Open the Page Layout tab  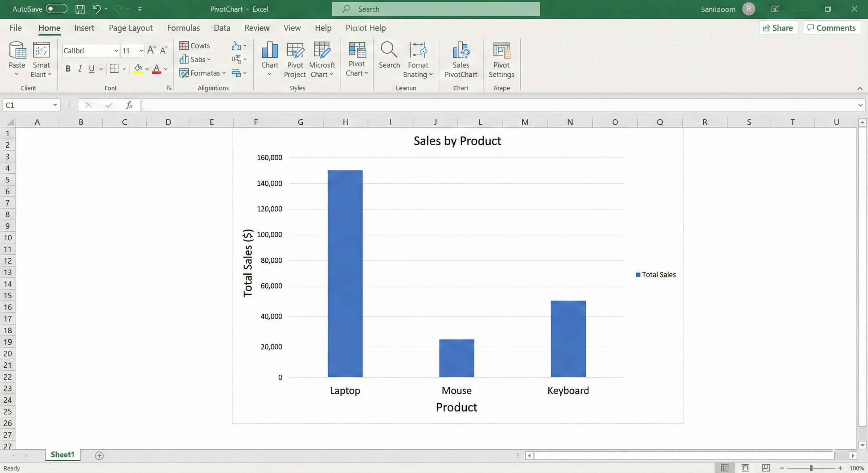click(x=130, y=28)
